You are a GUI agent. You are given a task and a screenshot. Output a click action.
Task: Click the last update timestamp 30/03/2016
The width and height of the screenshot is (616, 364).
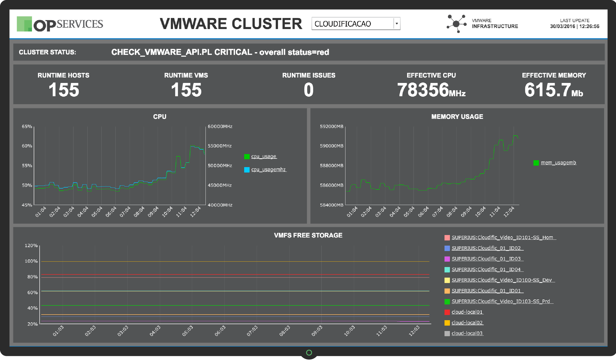[x=575, y=26]
